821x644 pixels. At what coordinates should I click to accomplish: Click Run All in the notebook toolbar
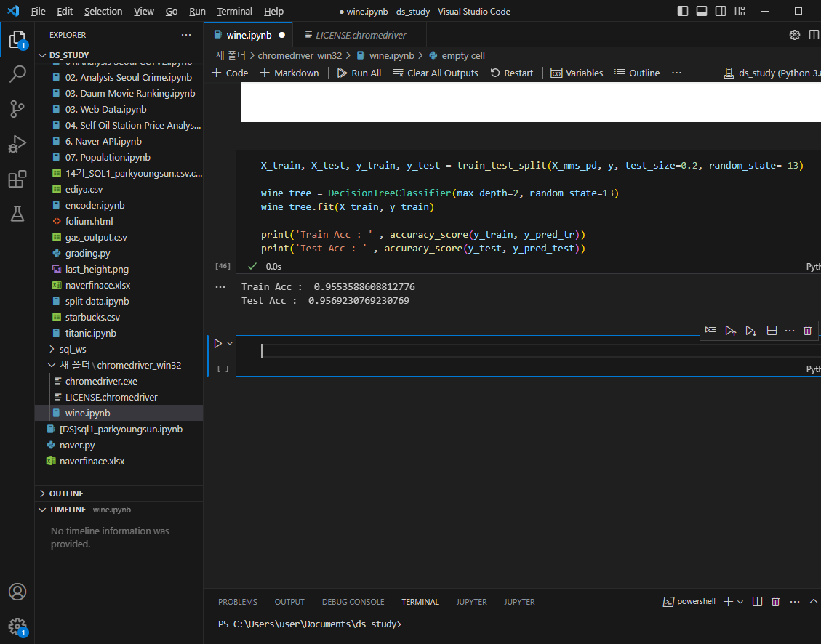(359, 73)
